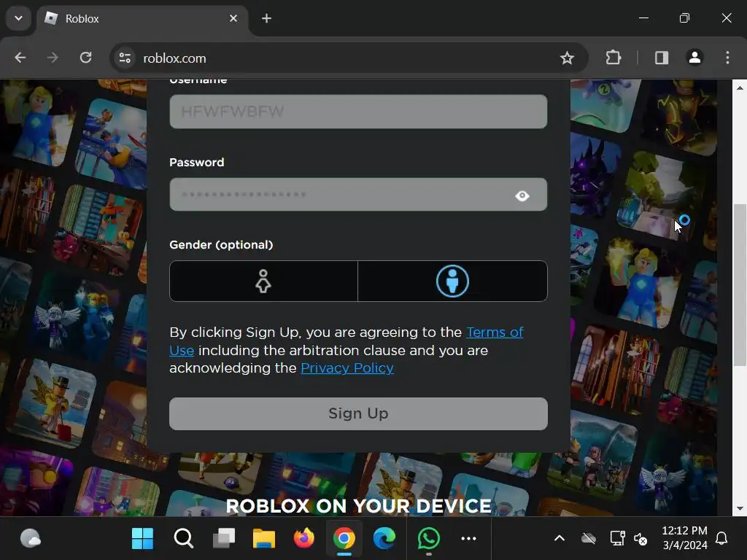Open network status tray icon

(x=617, y=539)
